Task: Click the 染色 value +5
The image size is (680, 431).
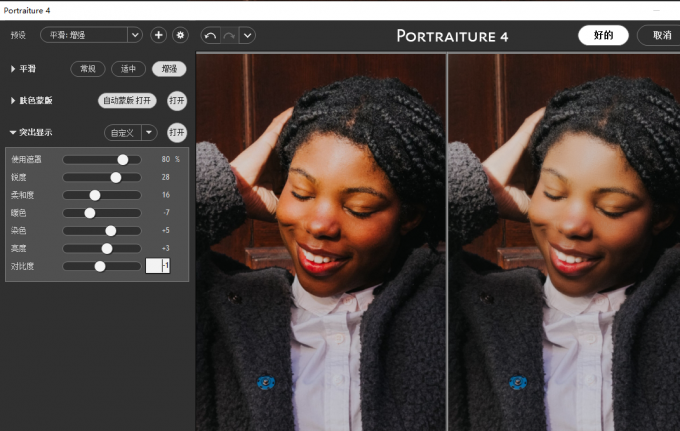Action: pos(166,230)
